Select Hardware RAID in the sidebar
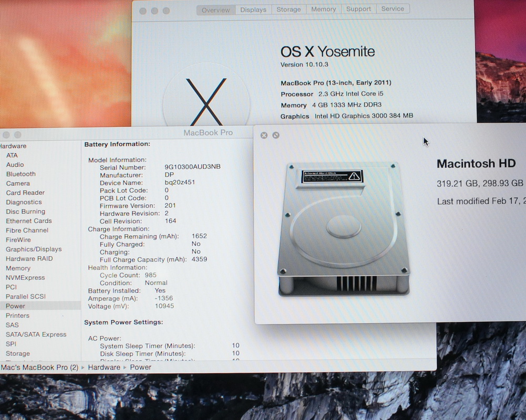Viewport: 526px width, 420px height. 29,258
